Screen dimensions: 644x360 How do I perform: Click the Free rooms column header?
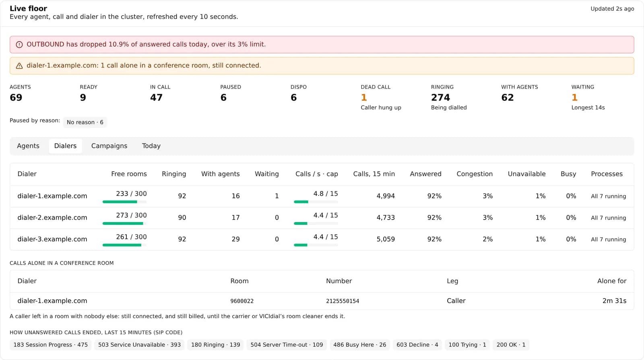tap(129, 174)
